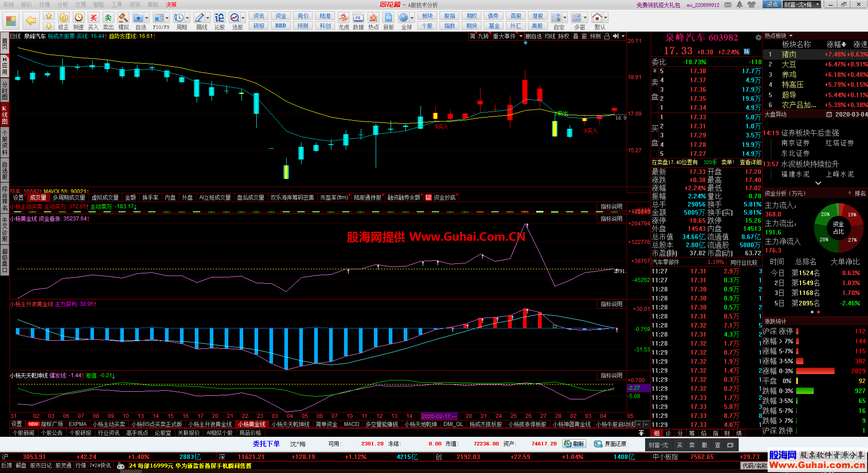Image resolution: width=868 pixels, height=473 pixels.
Task: Switch to the 成交量 volume indicator tab
Action: pyautogui.click(x=38, y=197)
